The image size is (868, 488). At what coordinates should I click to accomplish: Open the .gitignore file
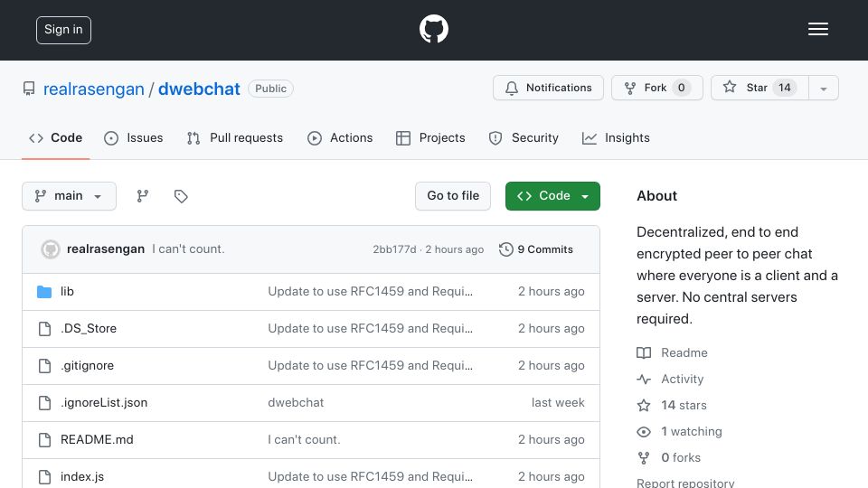click(88, 366)
